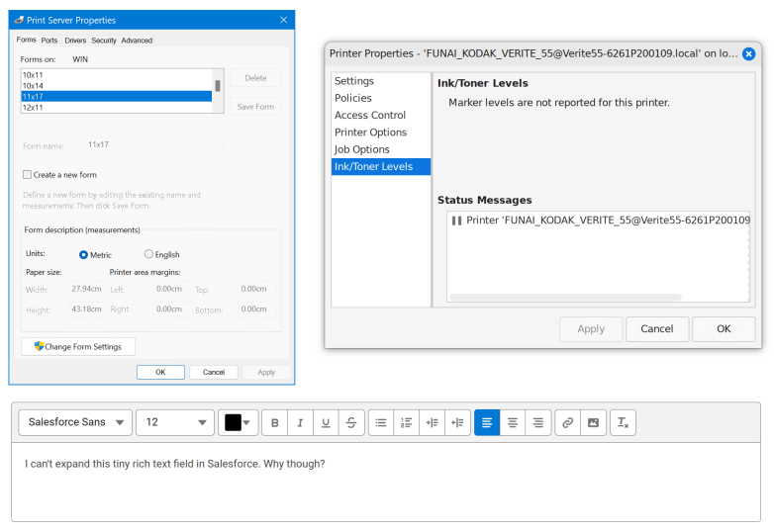
Task: Click Apply in Printer Properties dialog
Action: [591, 329]
